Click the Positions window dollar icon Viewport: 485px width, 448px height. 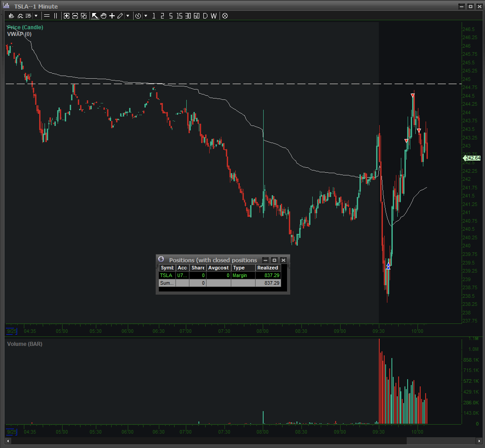[161, 259]
